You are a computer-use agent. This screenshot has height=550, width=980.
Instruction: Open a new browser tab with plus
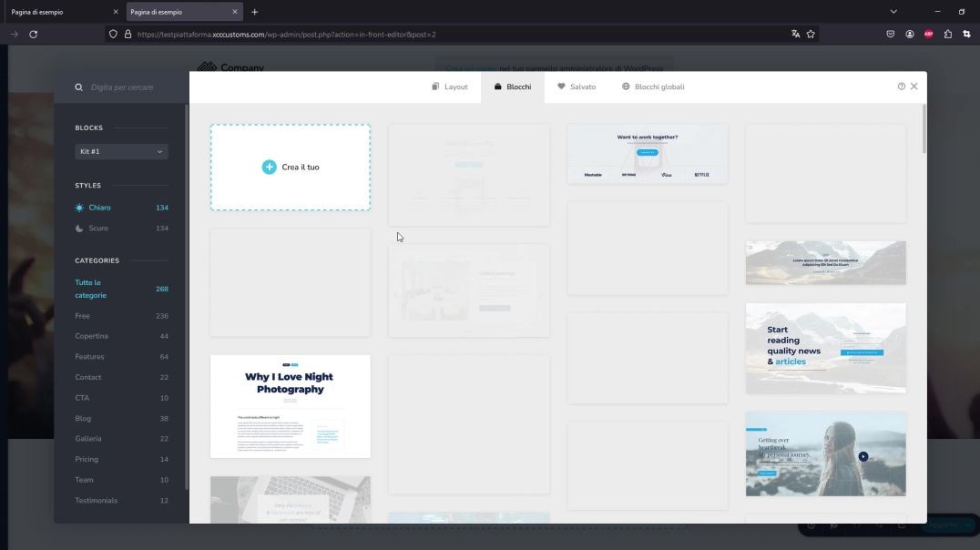tap(254, 12)
